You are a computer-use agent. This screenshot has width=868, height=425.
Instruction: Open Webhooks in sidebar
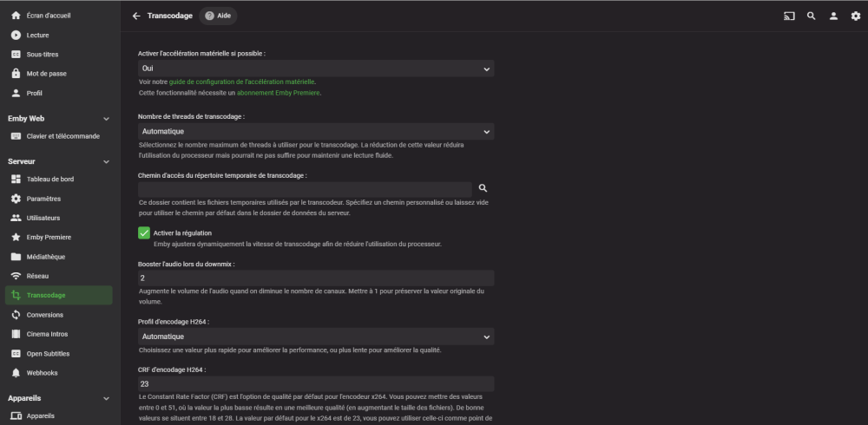click(x=43, y=373)
